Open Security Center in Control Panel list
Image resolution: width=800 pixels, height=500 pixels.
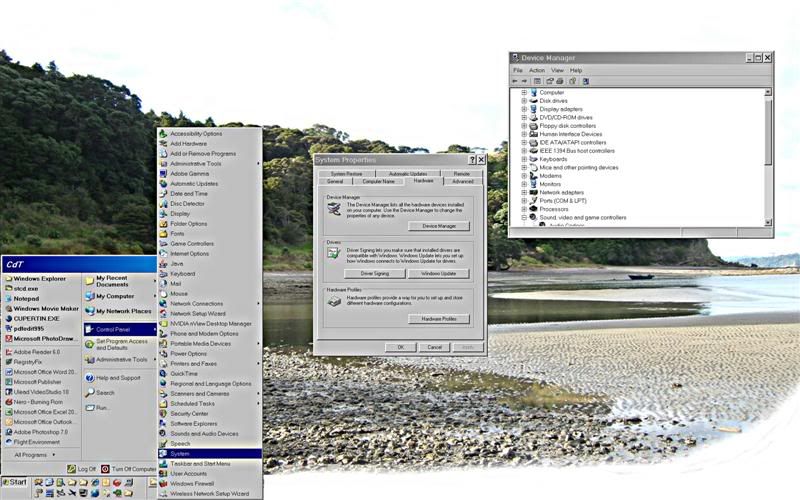(189, 414)
